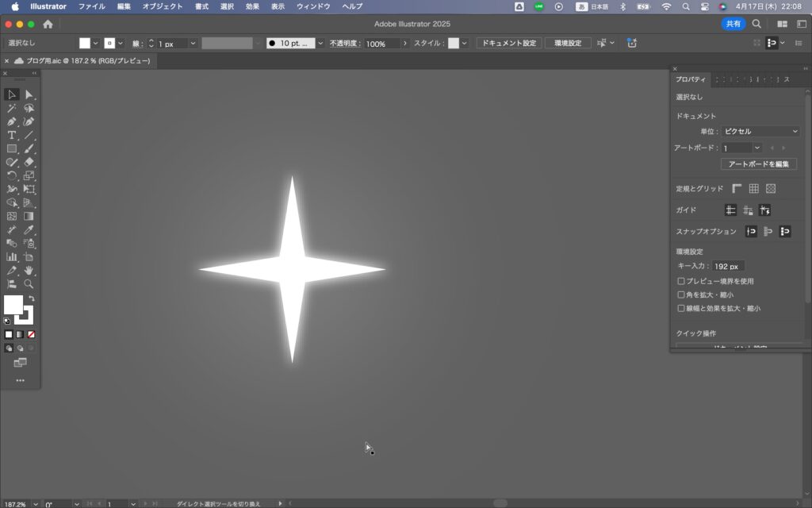
Task: Click the アートボードを編集 button
Action: 759,164
